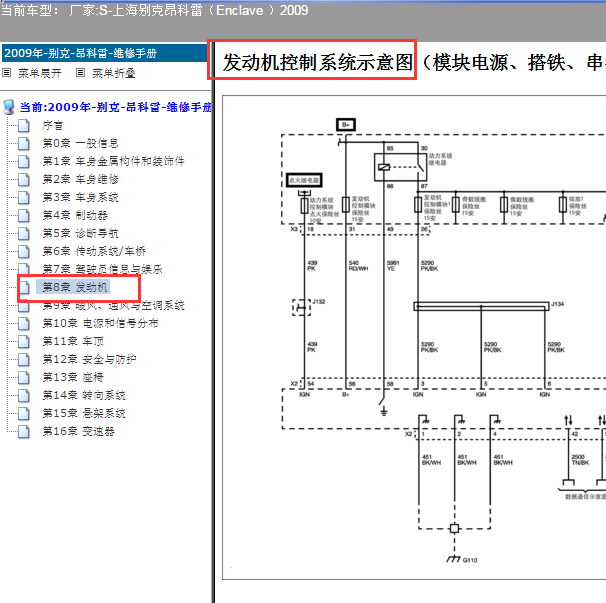Click the J134 splice label
The width and height of the screenshot is (606, 603).
(557, 304)
